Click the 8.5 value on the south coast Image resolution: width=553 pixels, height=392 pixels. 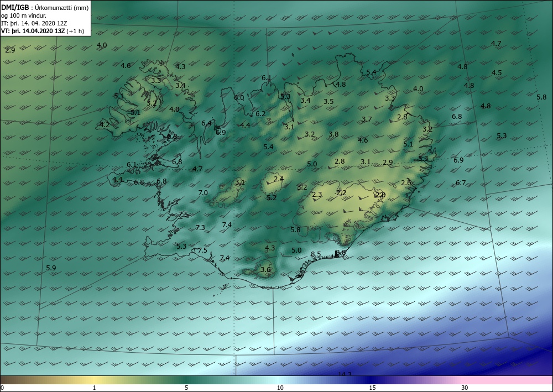pos(316,254)
